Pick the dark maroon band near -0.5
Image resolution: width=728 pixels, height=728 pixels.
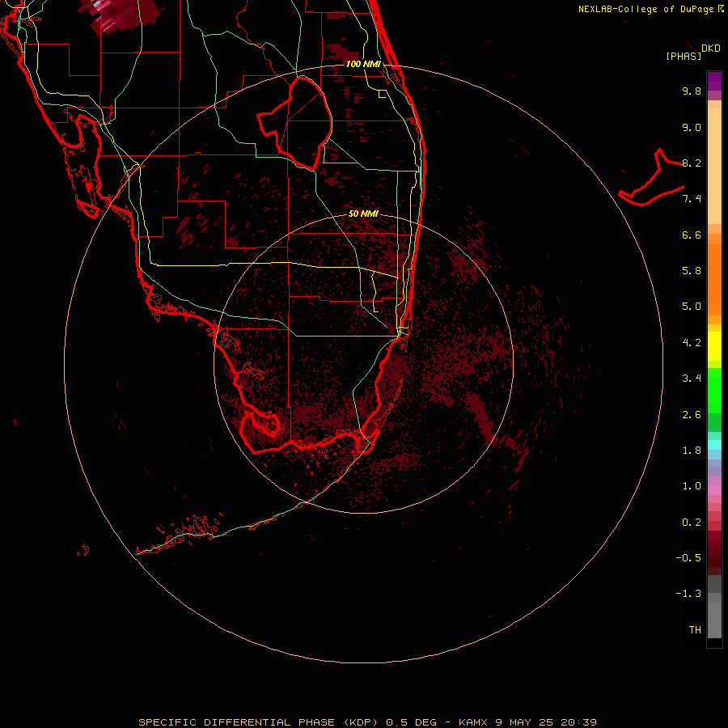click(714, 557)
